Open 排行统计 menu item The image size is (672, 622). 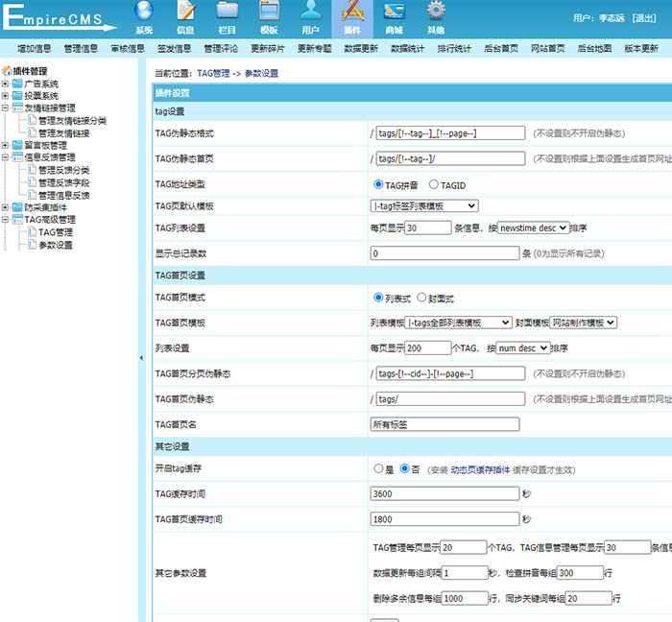tap(454, 48)
